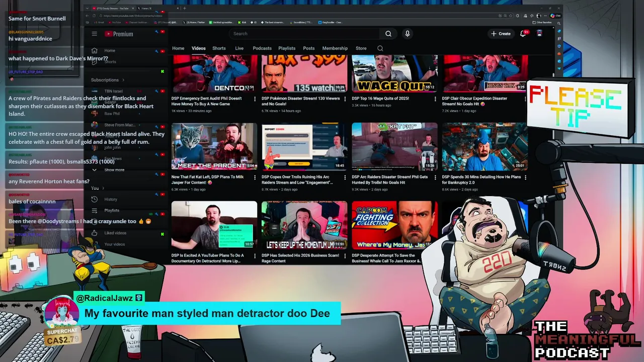Image resolution: width=644 pixels, height=362 pixels.
Task: Open the Store tab
Action: (361, 48)
